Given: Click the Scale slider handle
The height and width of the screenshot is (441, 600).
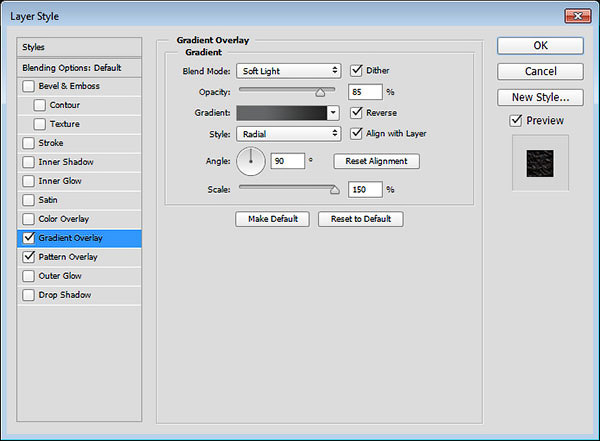Looking at the screenshot, I should [335, 189].
